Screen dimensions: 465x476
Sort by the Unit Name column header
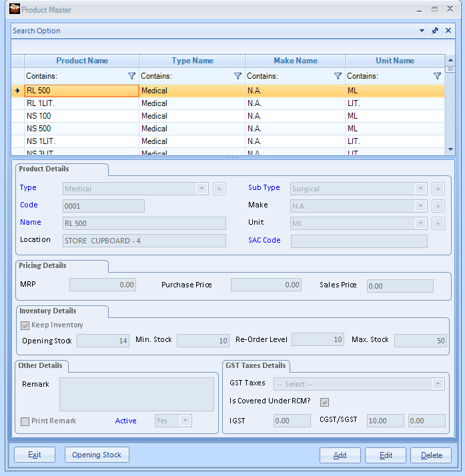click(394, 61)
